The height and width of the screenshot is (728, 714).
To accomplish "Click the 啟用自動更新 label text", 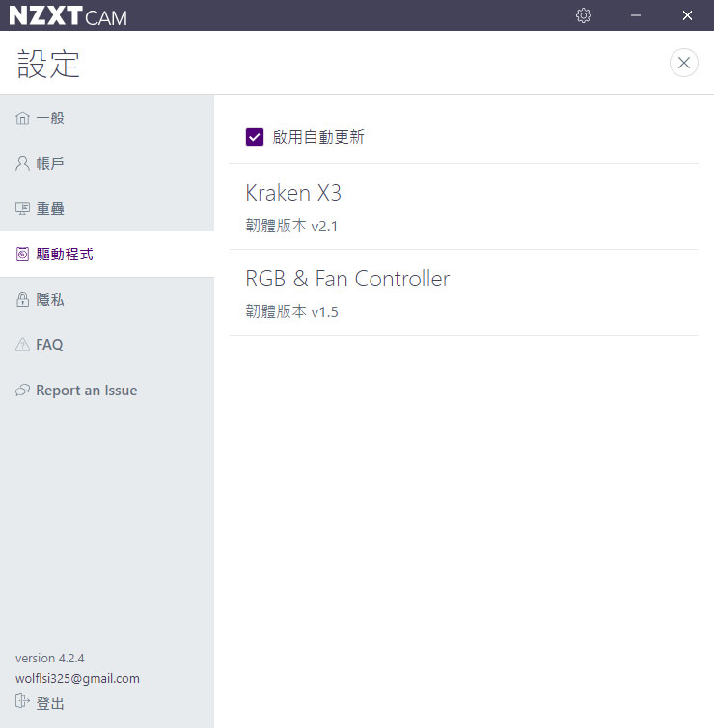I will click(x=318, y=137).
